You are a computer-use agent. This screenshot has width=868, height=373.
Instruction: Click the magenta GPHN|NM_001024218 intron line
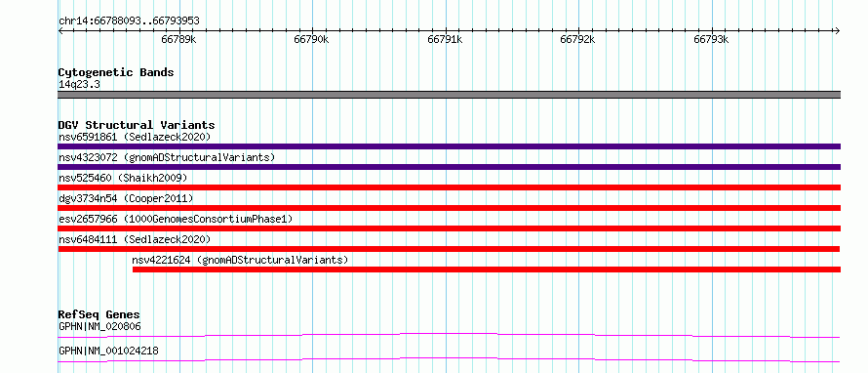[x=449, y=359]
